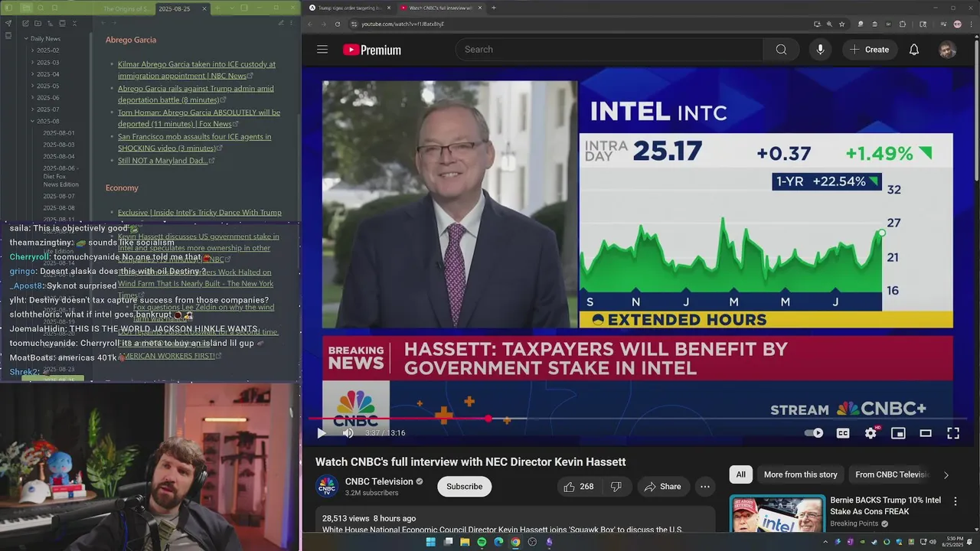The height and width of the screenshot is (551, 980).
Task: Subscribe to CNBC Television
Action: pos(464,487)
